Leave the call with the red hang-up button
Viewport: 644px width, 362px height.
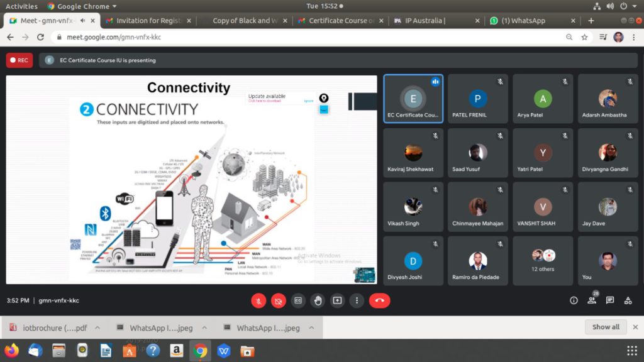pos(379,300)
